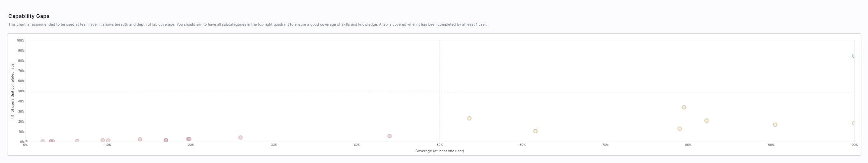The width and height of the screenshot is (868, 163).
Task: Click the chart description text about lab coverage
Action: (x=247, y=24)
